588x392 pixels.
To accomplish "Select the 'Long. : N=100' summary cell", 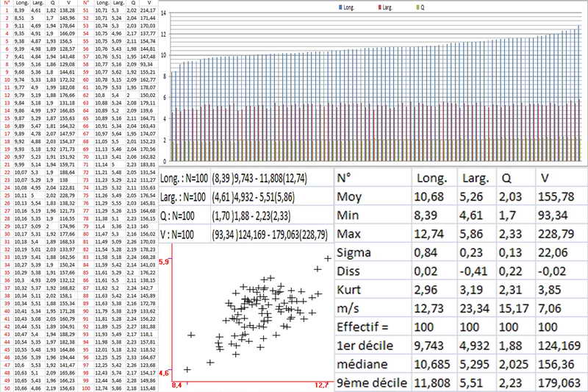I will (x=184, y=179).
